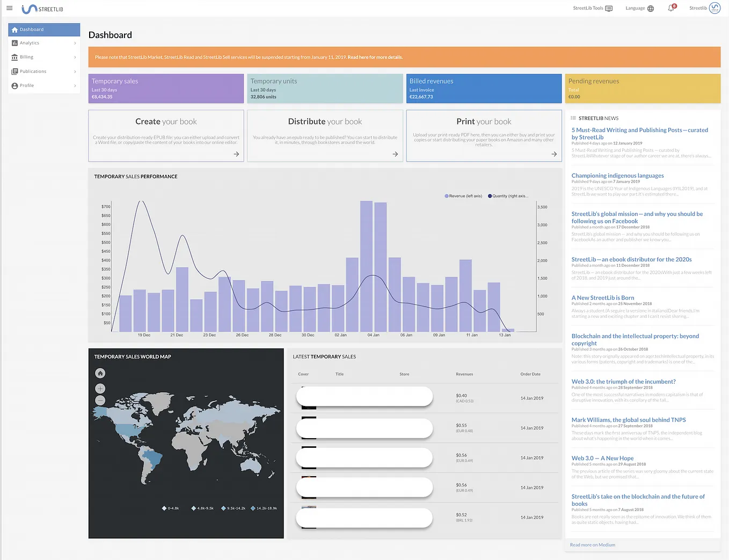Screen dimensions: 729x560
Task: Toggle the 4.8k-9.5k map legend range
Action: [202, 508]
